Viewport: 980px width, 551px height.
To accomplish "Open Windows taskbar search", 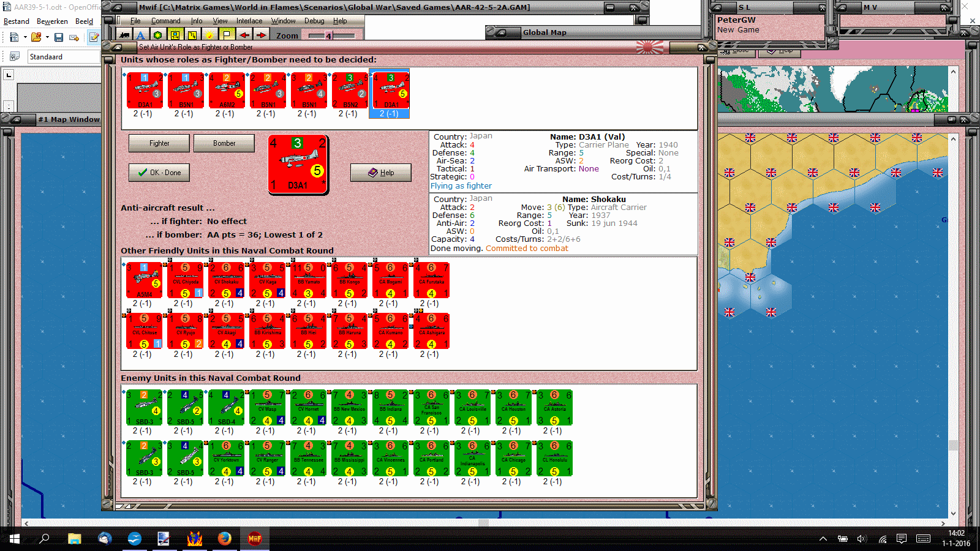I will (x=44, y=539).
